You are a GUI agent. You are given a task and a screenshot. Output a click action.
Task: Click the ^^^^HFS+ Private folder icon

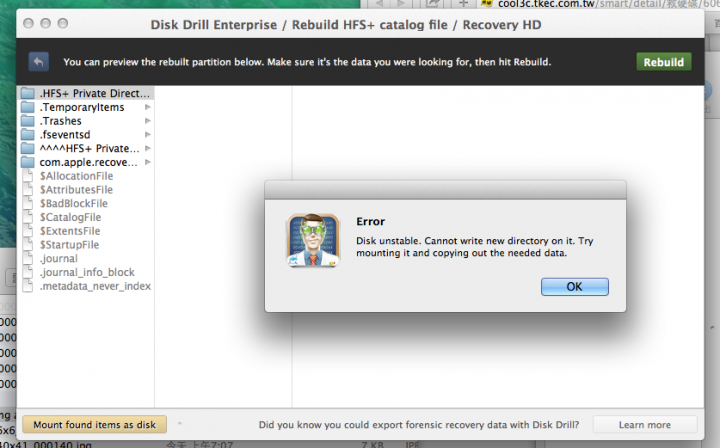[28, 148]
